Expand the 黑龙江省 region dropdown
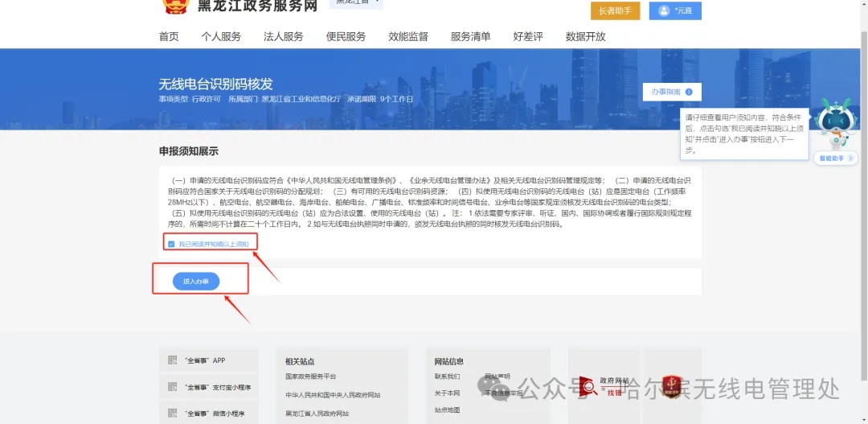The image size is (868, 424). (355, 3)
